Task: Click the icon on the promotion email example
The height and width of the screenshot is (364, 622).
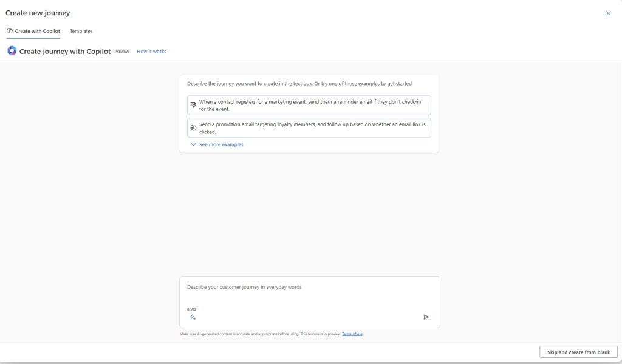Action: coord(193,127)
